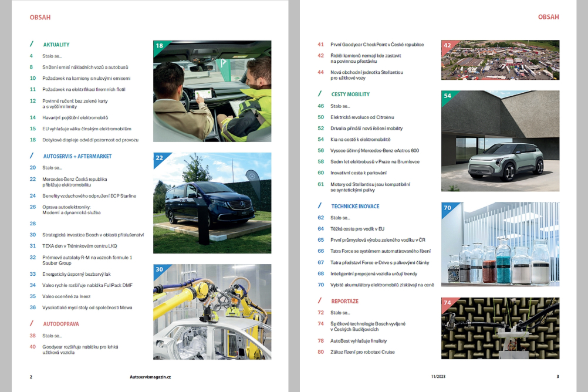Select the REPORTÁŽE section heading

(x=344, y=301)
